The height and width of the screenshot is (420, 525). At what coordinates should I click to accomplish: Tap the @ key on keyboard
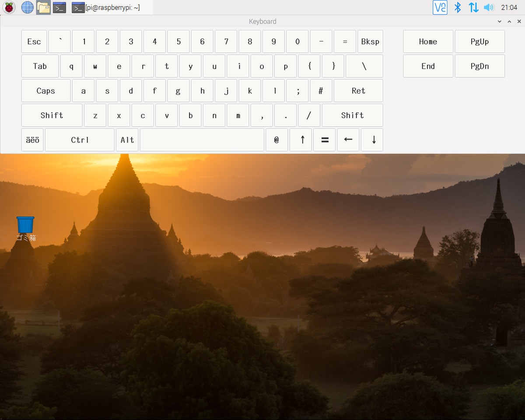pyautogui.click(x=276, y=140)
